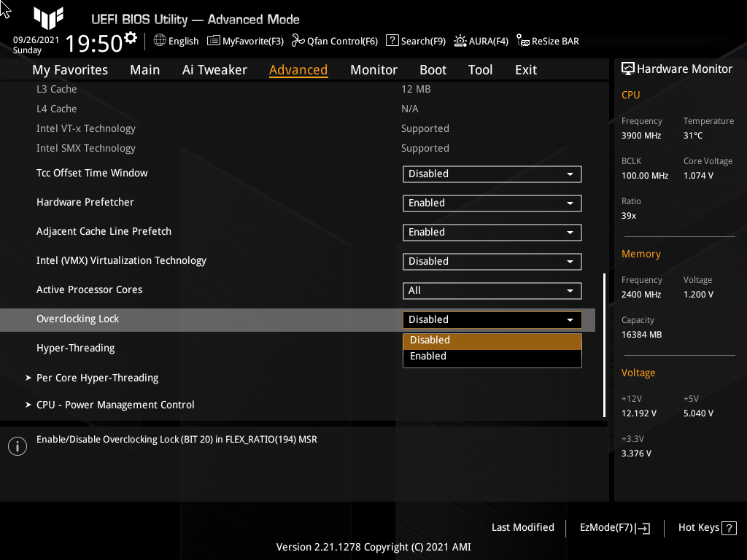
Task: Open the Intel (VMX) Virtualization Technology dropdown
Action: (492, 261)
